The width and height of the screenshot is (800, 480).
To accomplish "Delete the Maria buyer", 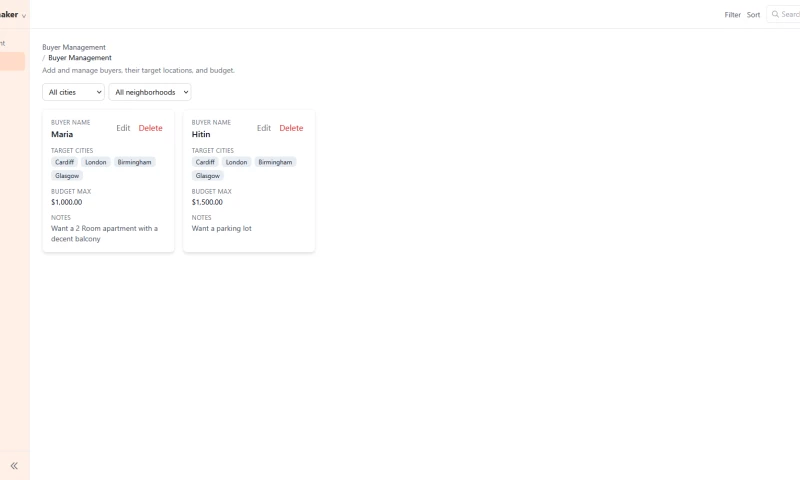I will (x=151, y=128).
